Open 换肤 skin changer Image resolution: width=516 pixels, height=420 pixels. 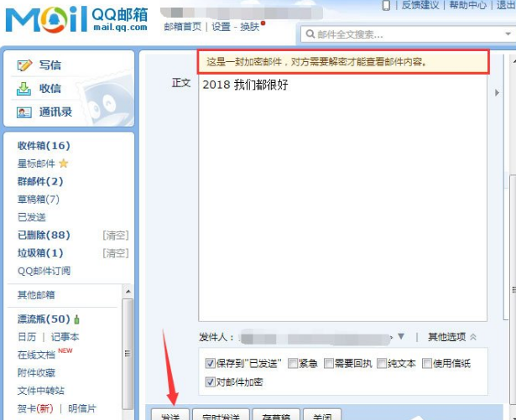pyautogui.click(x=250, y=27)
